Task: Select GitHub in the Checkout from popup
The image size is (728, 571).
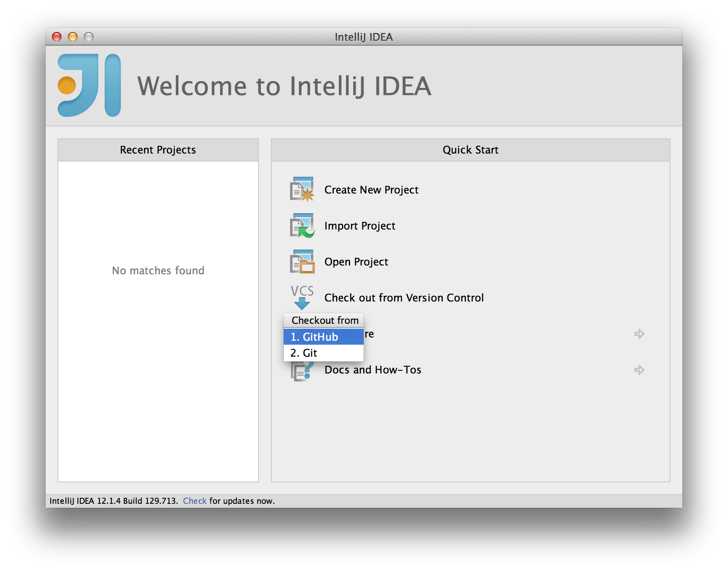Action: point(324,337)
